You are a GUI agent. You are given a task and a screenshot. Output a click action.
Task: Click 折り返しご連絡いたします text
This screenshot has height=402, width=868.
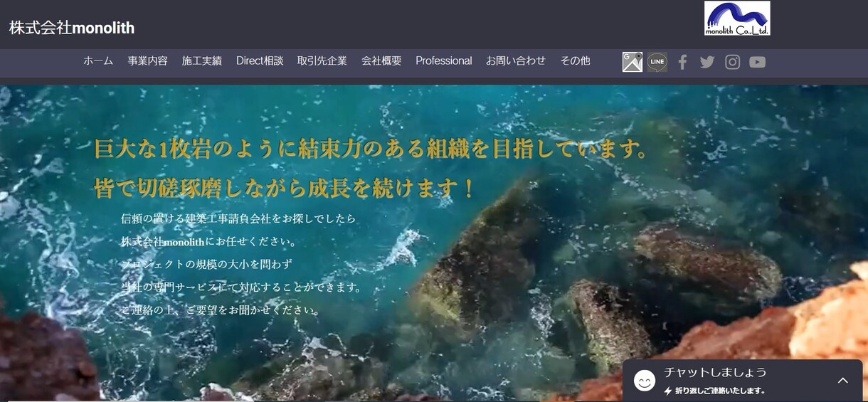720,391
